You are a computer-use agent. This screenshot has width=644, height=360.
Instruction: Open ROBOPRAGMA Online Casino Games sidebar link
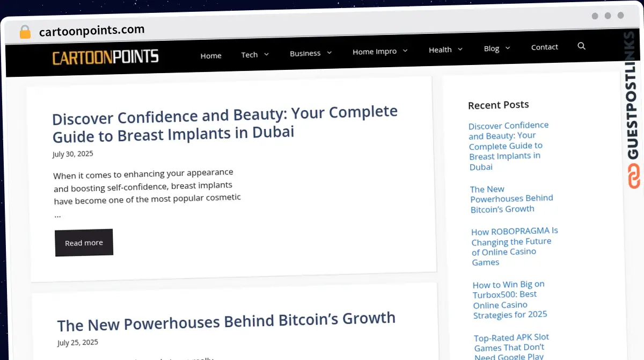[514, 247]
